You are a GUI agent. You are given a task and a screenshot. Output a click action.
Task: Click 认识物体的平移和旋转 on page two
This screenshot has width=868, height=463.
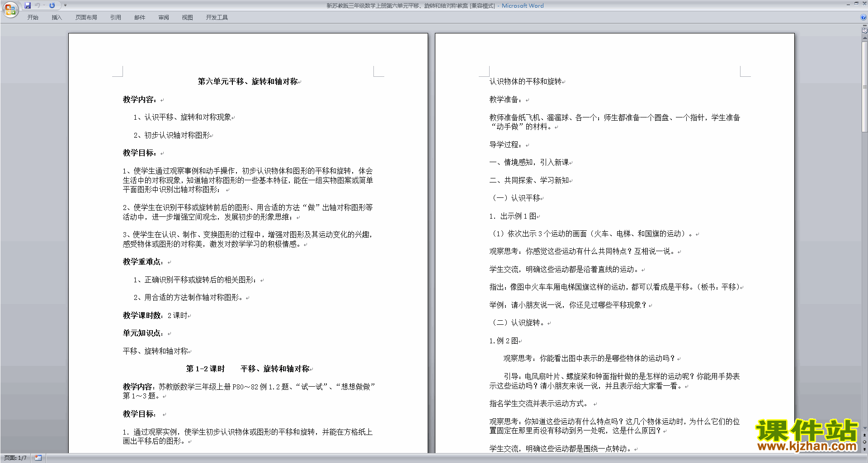pyautogui.click(x=525, y=81)
